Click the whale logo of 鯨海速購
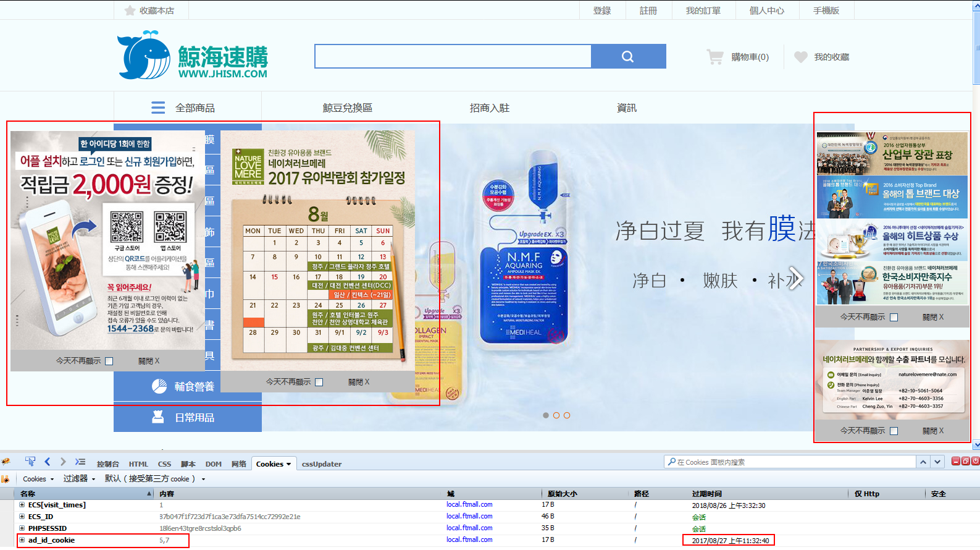 [x=144, y=56]
